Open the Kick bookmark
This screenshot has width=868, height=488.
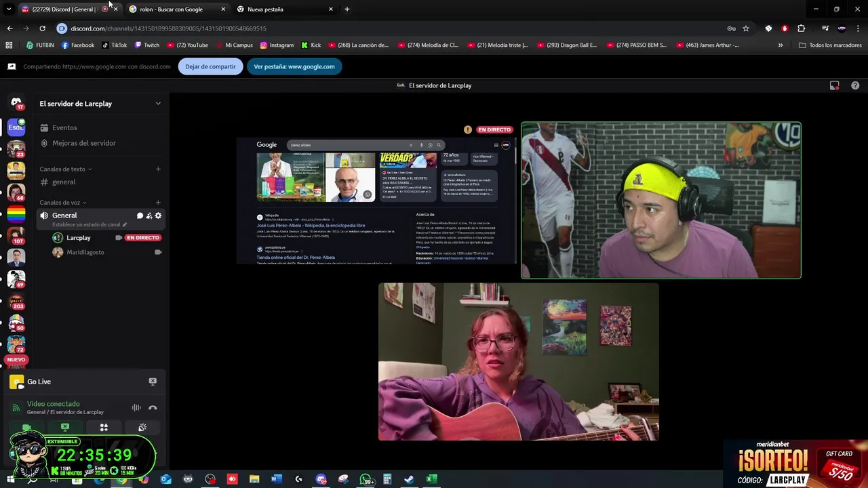311,45
